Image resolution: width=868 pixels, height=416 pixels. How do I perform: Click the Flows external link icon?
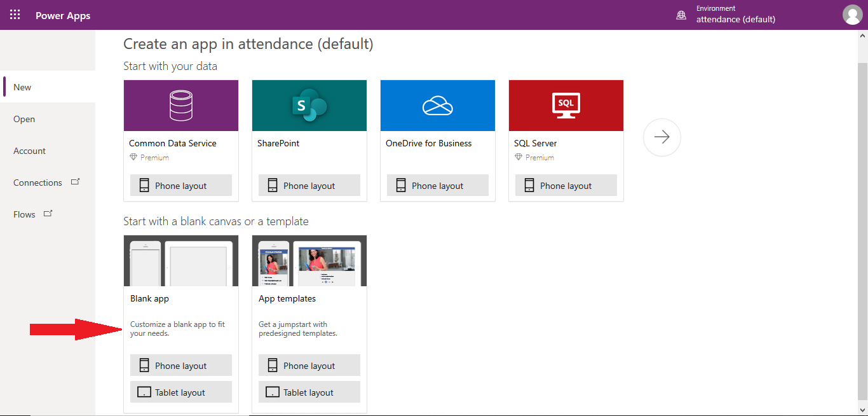coord(48,213)
